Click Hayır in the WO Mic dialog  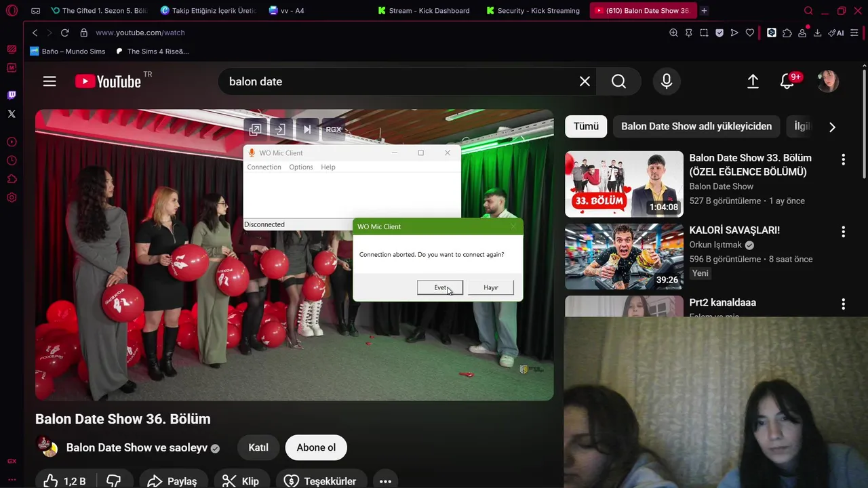[491, 288]
